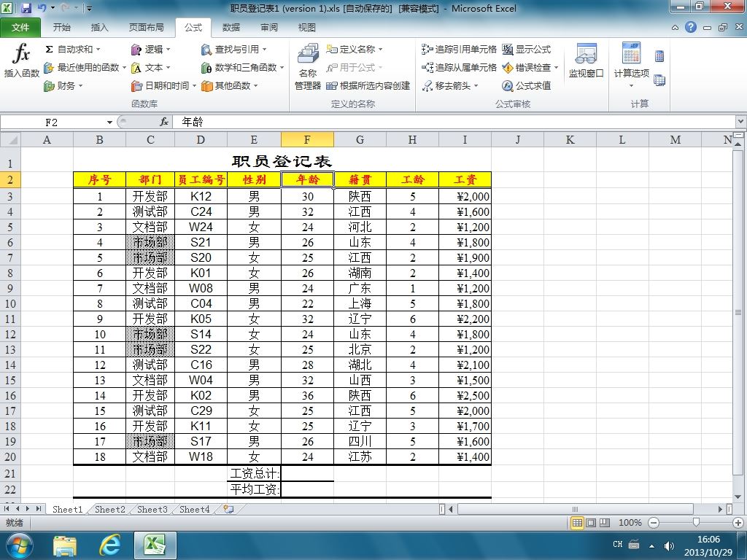Select column G header
This screenshot has height=560, width=747.
pos(360,139)
